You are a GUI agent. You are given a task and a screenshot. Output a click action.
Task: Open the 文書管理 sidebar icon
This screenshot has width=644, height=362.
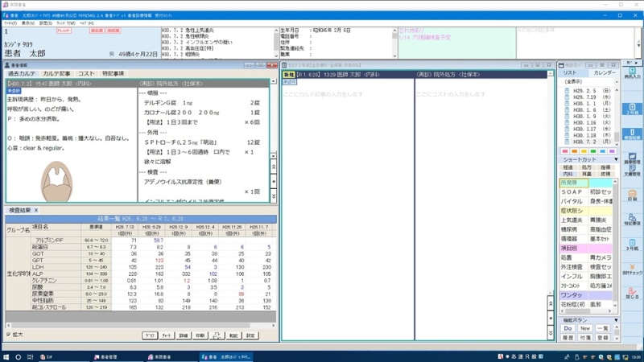[x=632, y=167]
